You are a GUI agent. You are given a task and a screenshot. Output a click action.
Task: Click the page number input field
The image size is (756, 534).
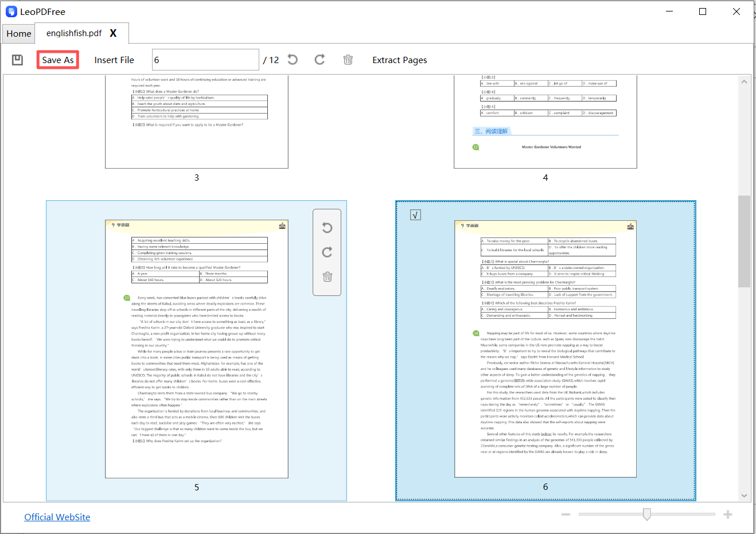[205, 59]
